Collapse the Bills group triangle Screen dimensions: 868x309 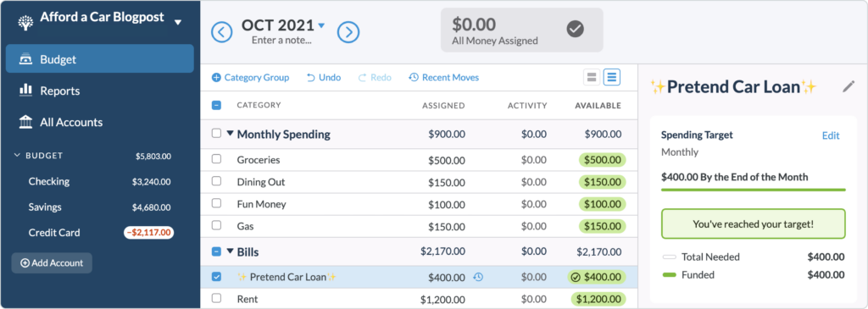click(231, 251)
